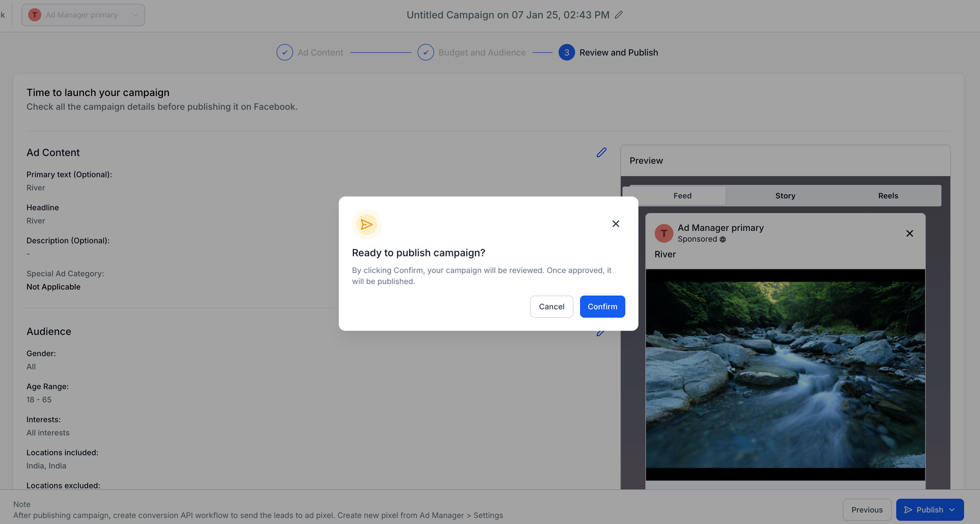Click the orange paper plane dialog icon

pos(366,225)
